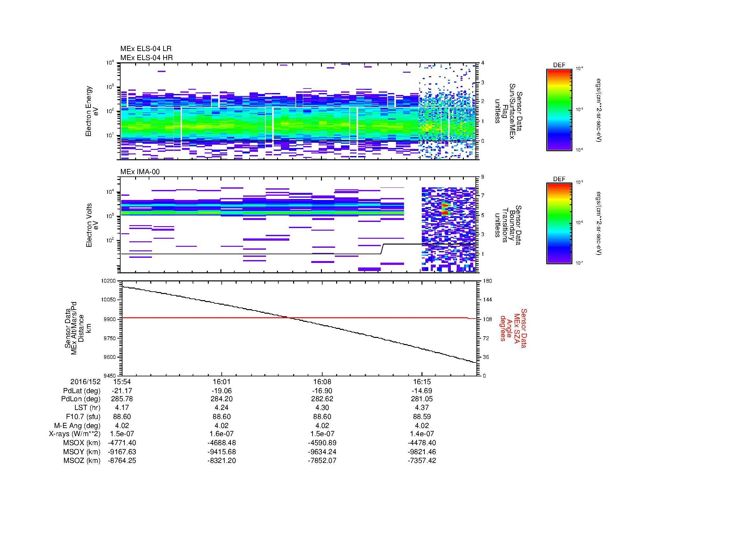Click the time tick label '16:08'

tap(322, 382)
